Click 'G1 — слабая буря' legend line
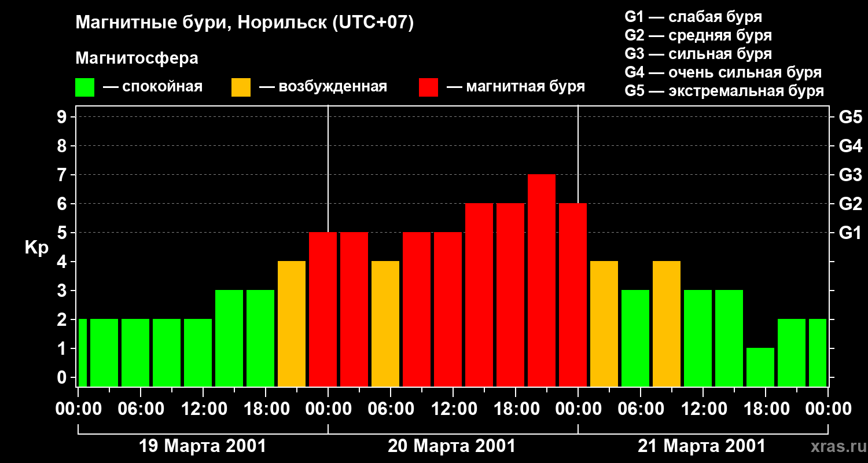Screen dimensions: 868x463 693,17
